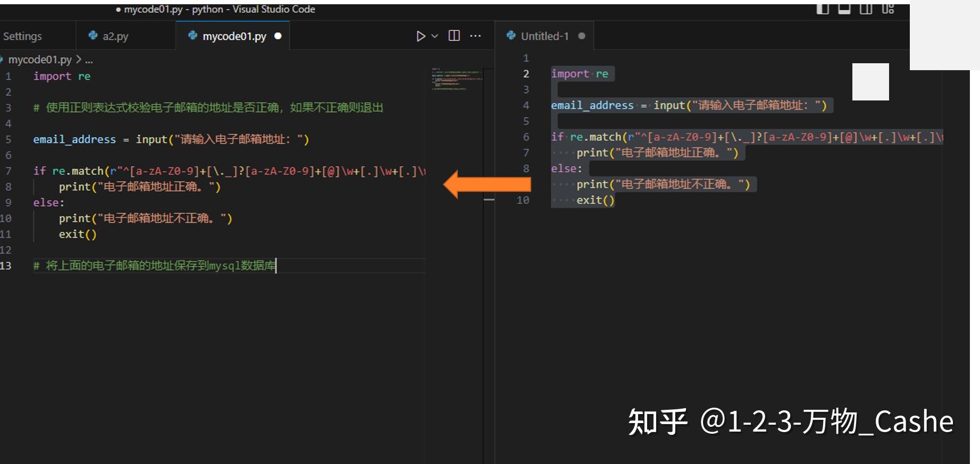
Task: Select the mycode01.py tab
Action: pyautogui.click(x=234, y=36)
